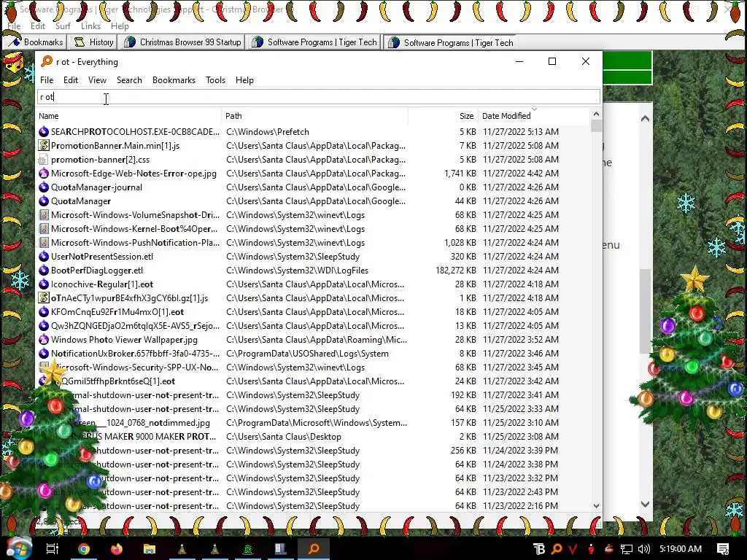Launch Google Chrome from the taskbar
Image resolution: width=747 pixels, height=560 pixels.
click(x=84, y=549)
